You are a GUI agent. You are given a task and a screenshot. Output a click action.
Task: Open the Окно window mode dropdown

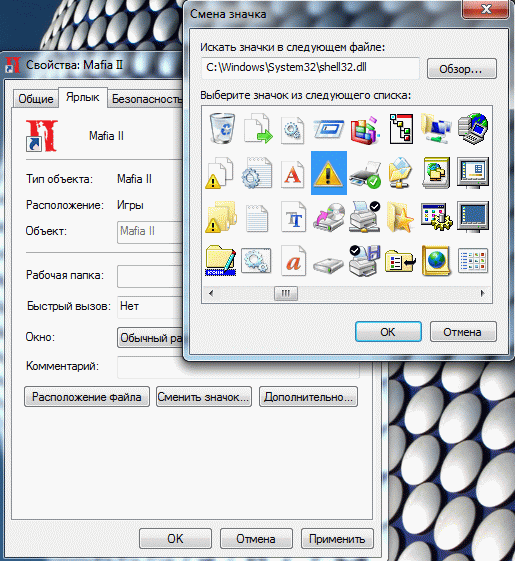coord(150,338)
